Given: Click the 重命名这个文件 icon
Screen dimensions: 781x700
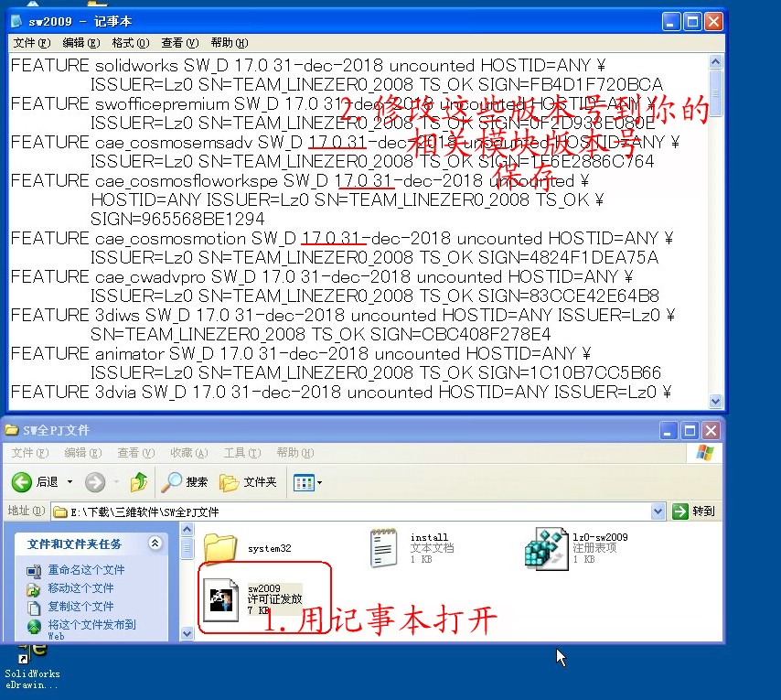Looking at the screenshot, I should pyautogui.click(x=34, y=571).
